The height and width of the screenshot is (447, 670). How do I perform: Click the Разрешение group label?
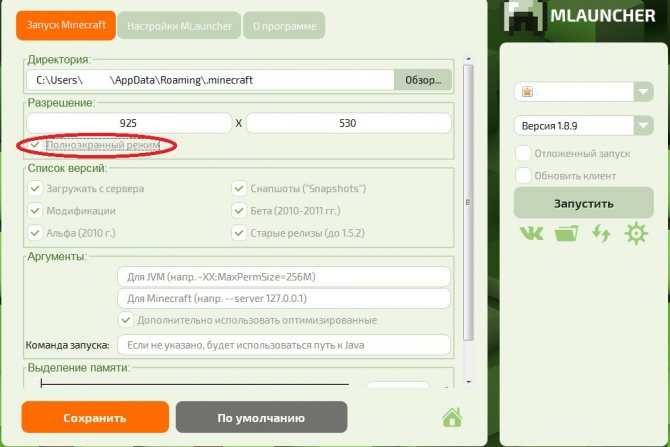point(61,103)
